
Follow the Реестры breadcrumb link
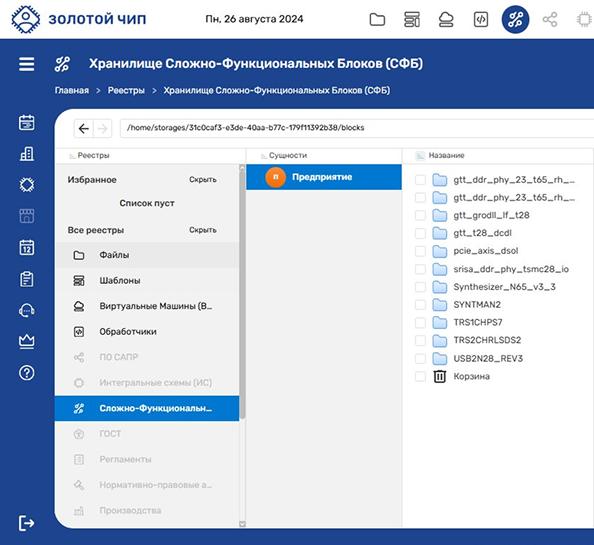coord(126,91)
